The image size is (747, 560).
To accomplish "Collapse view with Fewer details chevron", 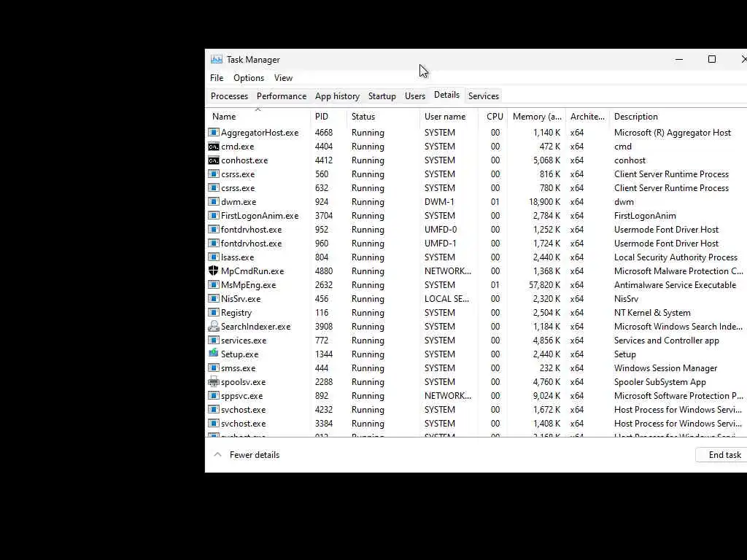I will tap(217, 454).
